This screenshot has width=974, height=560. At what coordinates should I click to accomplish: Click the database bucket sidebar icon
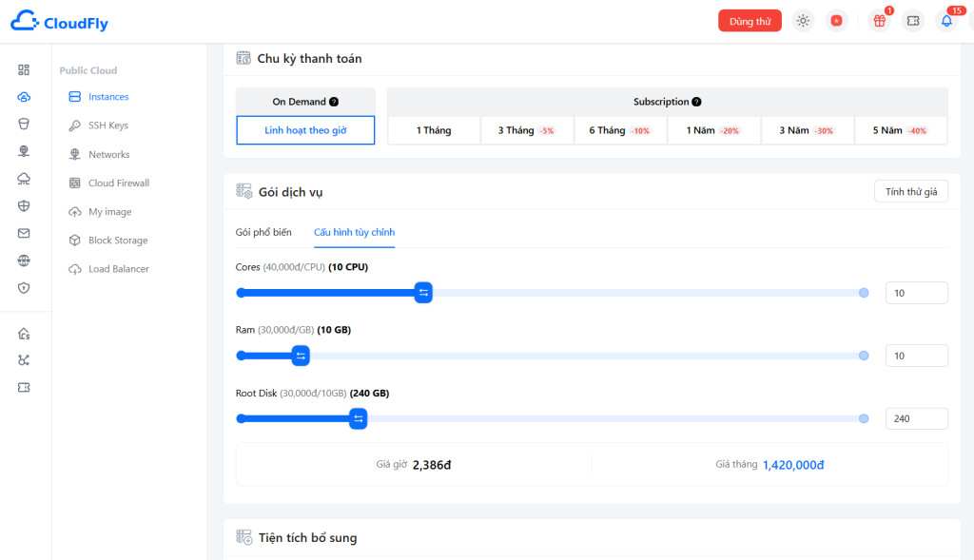coord(24,124)
